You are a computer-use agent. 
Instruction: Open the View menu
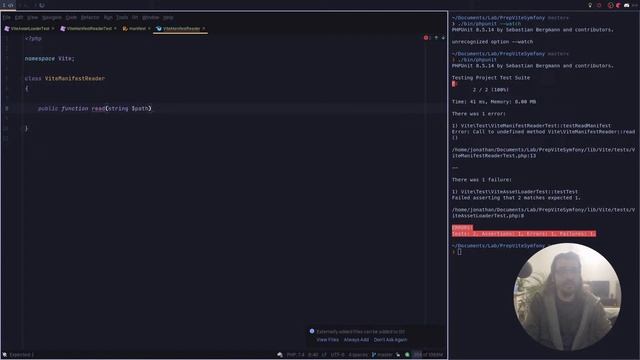[x=32, y=18]
